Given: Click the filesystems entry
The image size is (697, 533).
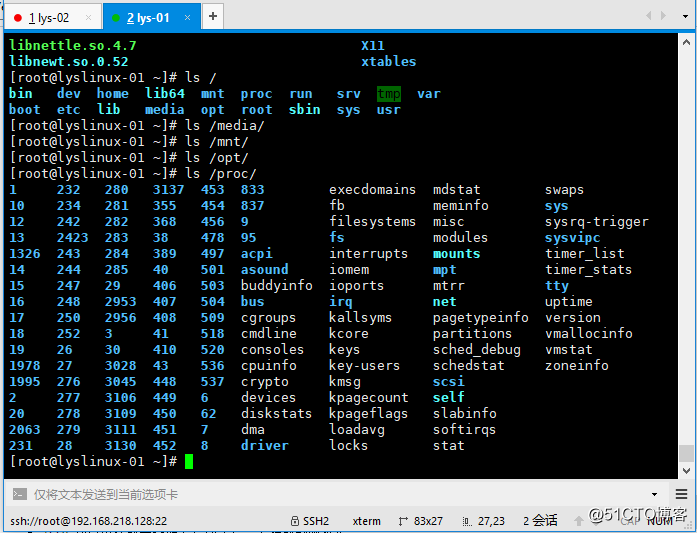Looking at the screenshot, I should [373, 221].
